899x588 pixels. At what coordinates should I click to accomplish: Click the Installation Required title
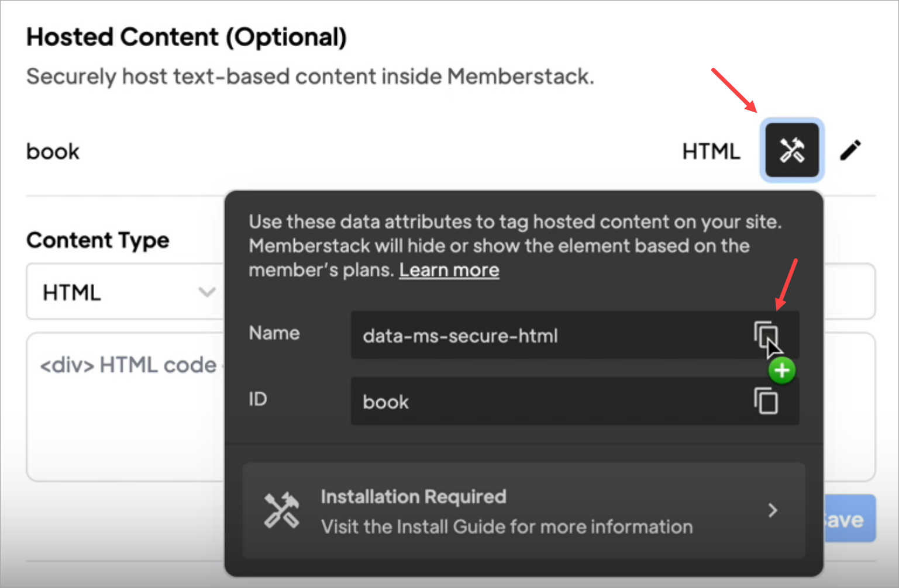pyautogui.click(x=413, y=496)
